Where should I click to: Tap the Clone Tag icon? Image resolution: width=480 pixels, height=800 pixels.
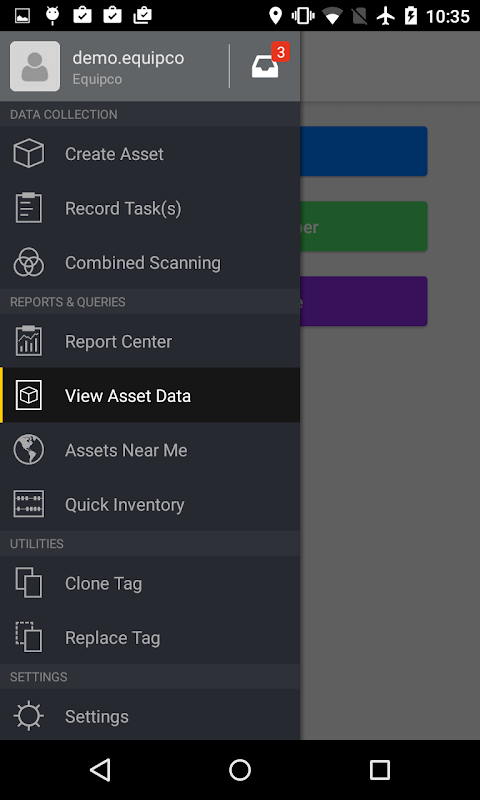coord(29,583)
